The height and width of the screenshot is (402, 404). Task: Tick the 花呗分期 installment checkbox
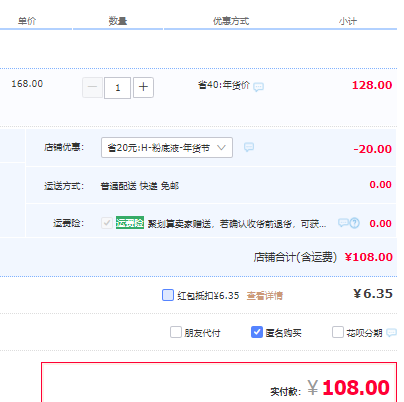point(338,332)
